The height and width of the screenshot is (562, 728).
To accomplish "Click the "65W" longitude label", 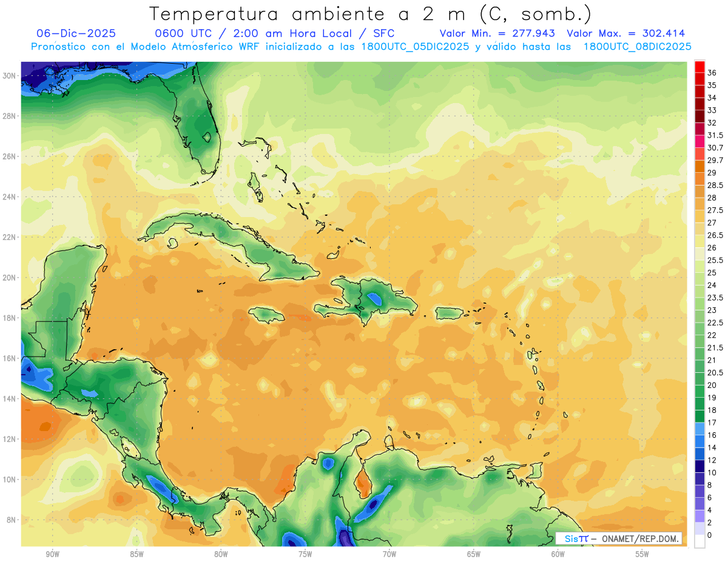I will click(474, 554).
